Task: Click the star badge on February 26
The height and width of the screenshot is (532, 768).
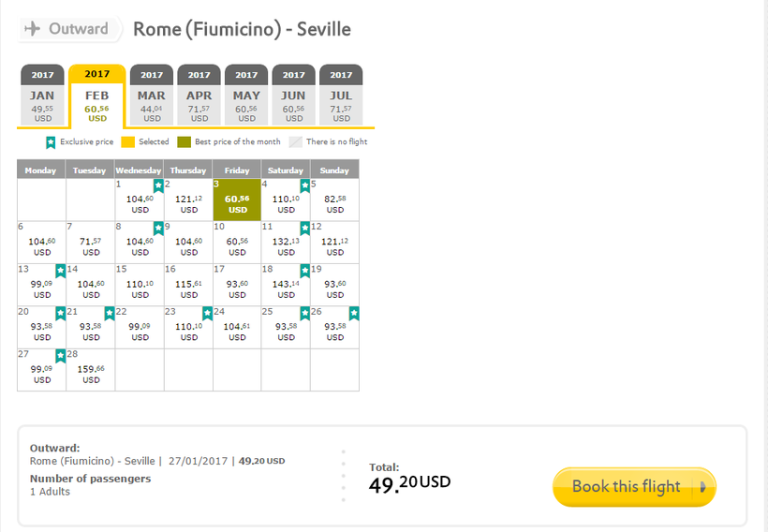Action: [353, 313]
